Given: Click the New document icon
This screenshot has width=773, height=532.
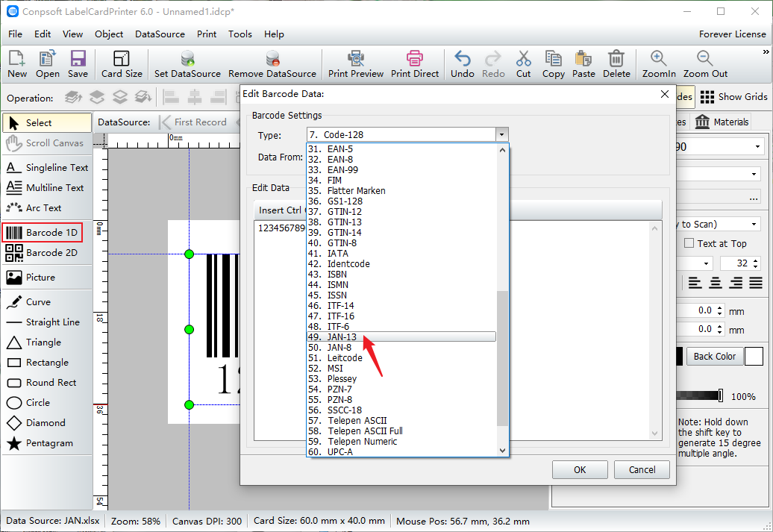Looking at the screenshot, I should coord(17,64).
